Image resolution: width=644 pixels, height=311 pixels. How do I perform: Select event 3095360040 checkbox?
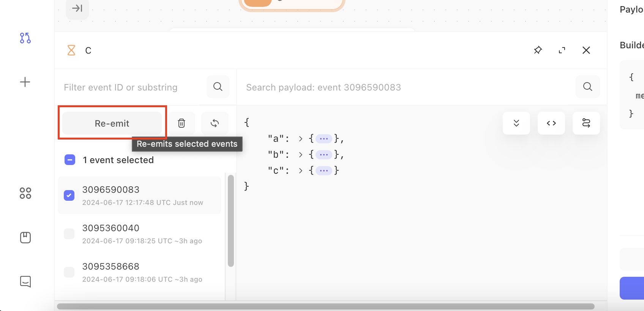point(69,234)
